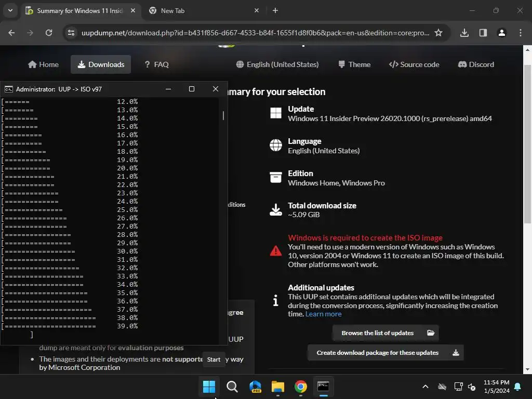
Task: Click the red Windows is required warning heading
Action: click(x=365, y=238)
